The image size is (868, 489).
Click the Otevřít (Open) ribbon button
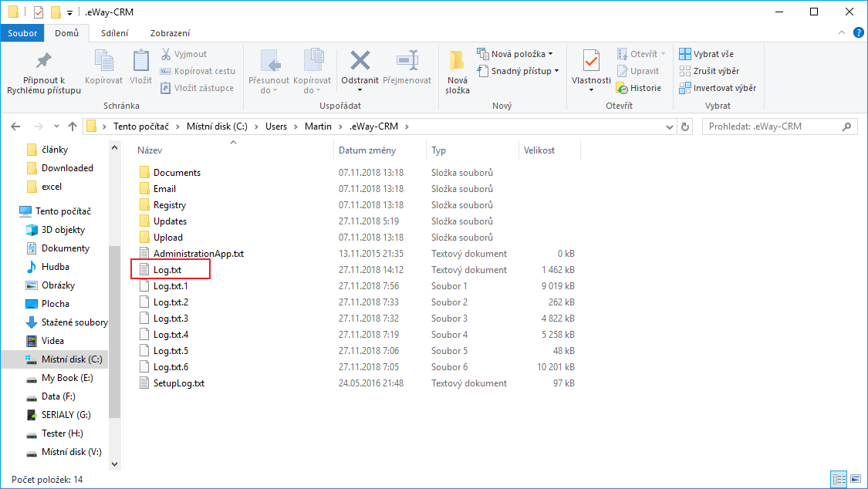[x=641, y=54]
